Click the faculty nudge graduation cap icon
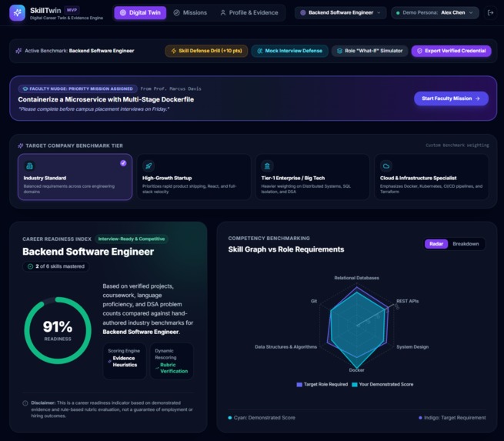 click(25, 89)
